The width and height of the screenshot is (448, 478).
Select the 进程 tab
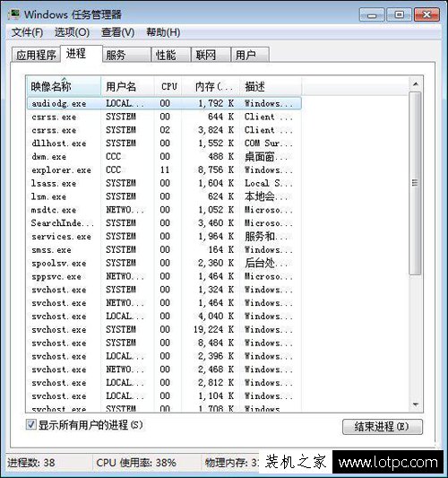82,54
